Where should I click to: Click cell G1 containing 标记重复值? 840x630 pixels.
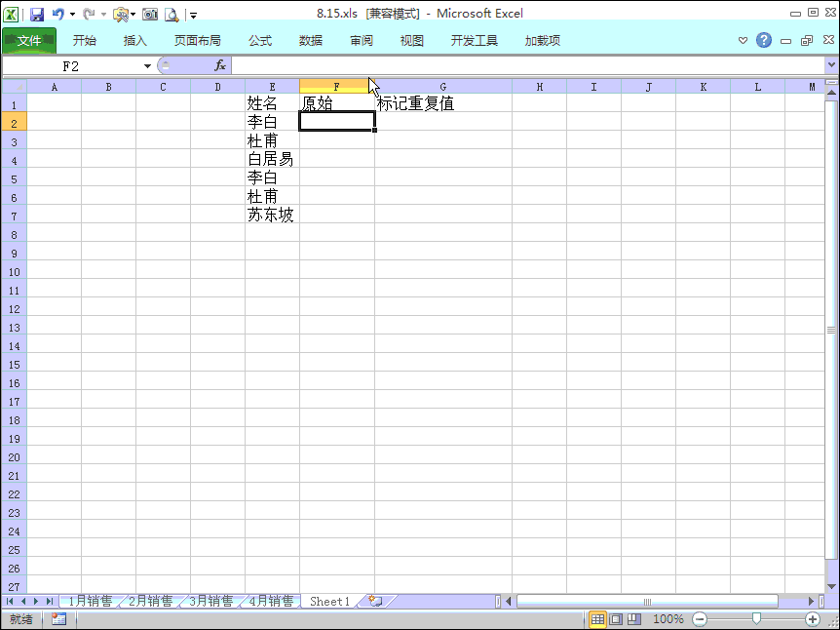443,103
